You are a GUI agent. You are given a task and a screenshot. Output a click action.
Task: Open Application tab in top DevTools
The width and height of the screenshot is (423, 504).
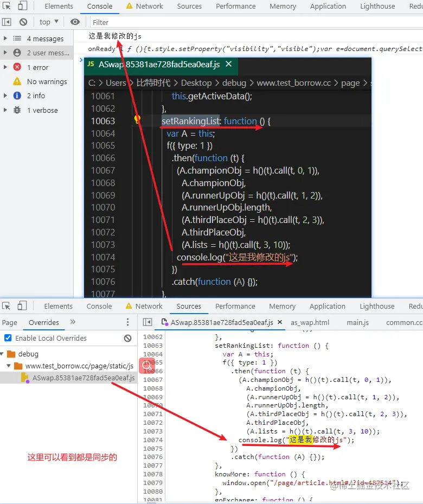click(328, 7)
